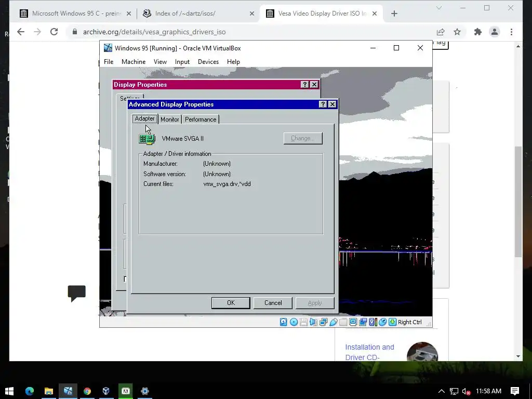The width and height of the screenshot is (532, 399).
Task: Go back to the previous page in Chrome
Action: 21,32
